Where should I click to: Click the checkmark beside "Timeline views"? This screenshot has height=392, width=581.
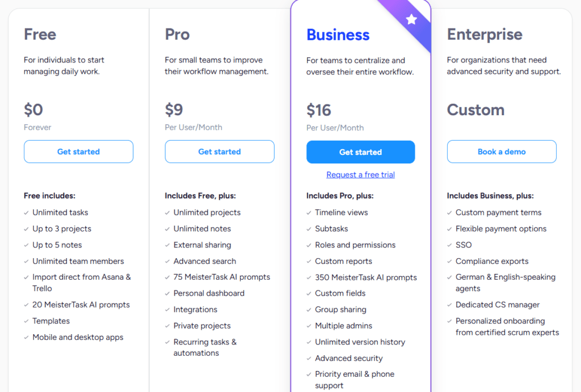[x=309, y=213]
